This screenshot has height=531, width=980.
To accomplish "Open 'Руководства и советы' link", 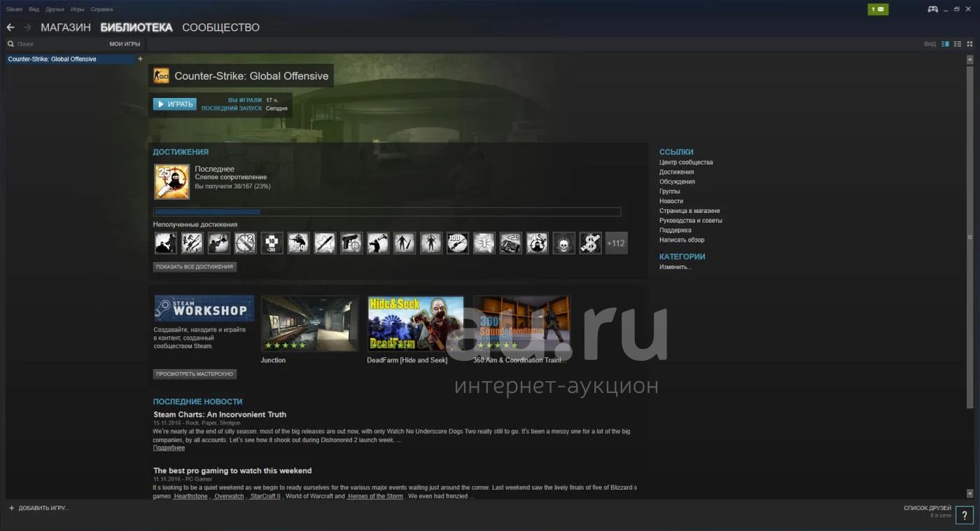I will tap(691, 221).
